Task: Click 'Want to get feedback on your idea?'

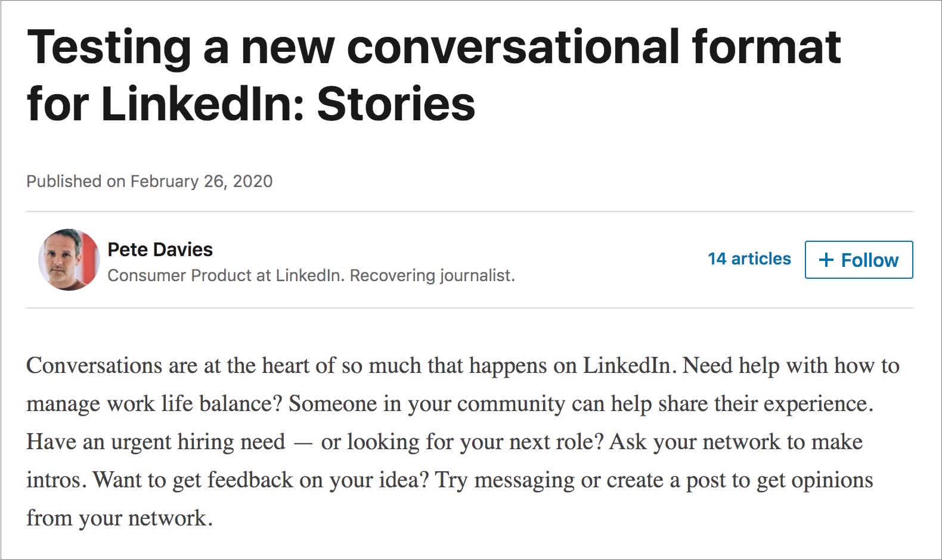Action: click(x=262, y=480)
